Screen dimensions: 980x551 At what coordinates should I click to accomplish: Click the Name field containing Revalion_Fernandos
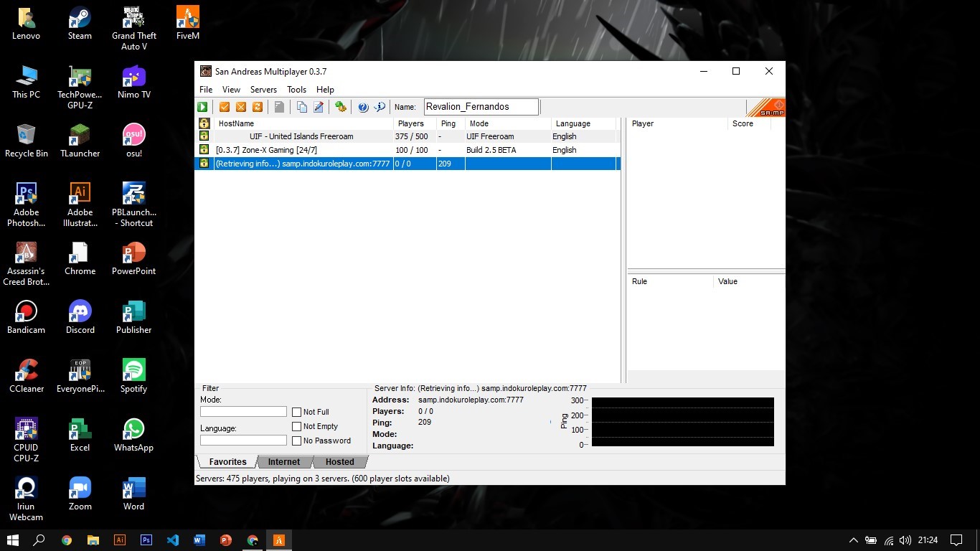point(481,107)
